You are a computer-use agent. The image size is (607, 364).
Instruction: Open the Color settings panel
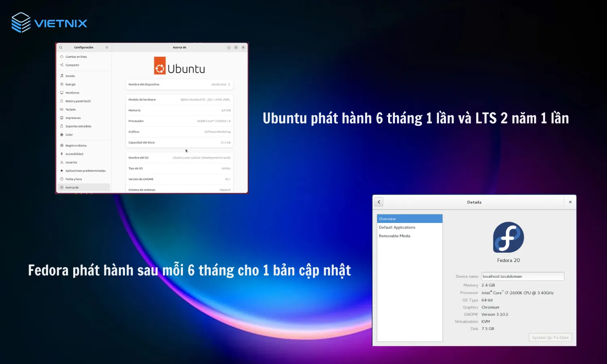pos(84,135)
